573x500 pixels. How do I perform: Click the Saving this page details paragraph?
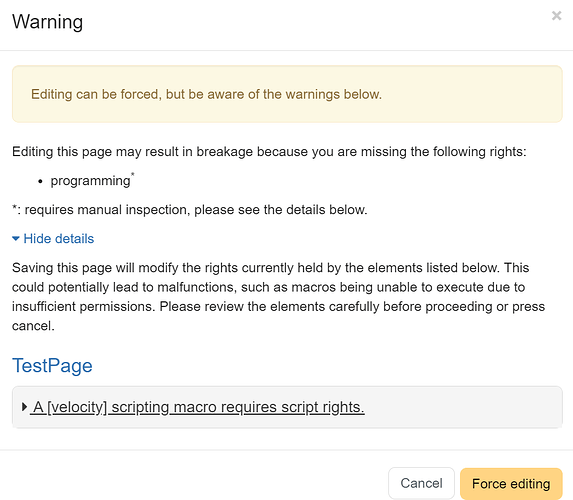(x=278, y=297)
